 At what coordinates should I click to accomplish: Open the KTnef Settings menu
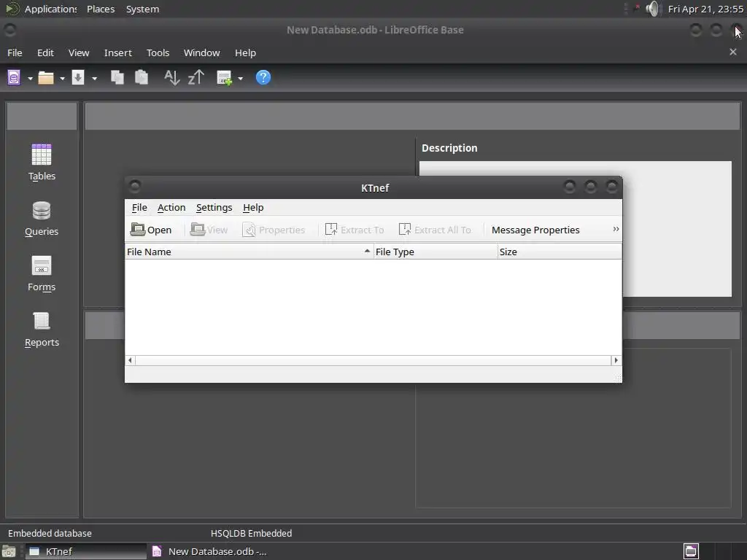(214, 208)
